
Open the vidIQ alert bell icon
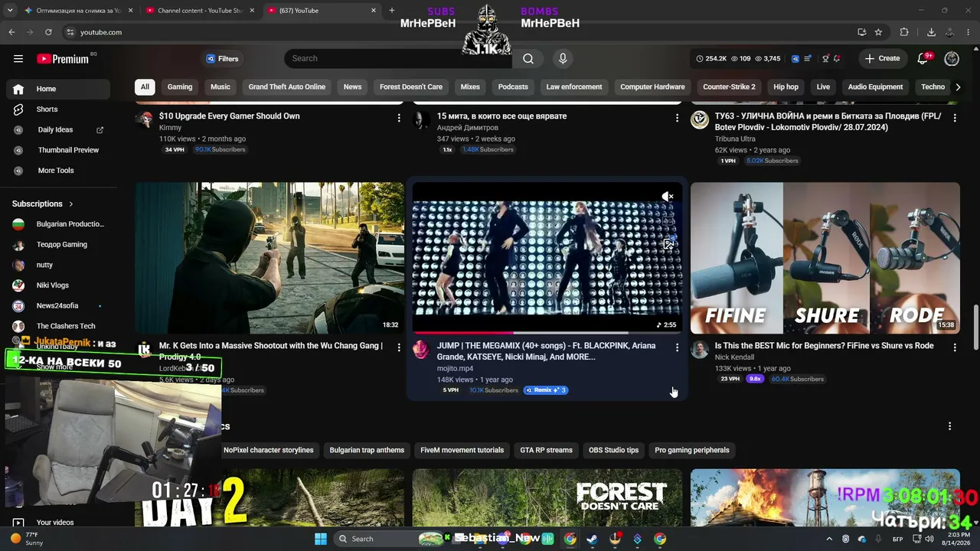tap(837, 59)
